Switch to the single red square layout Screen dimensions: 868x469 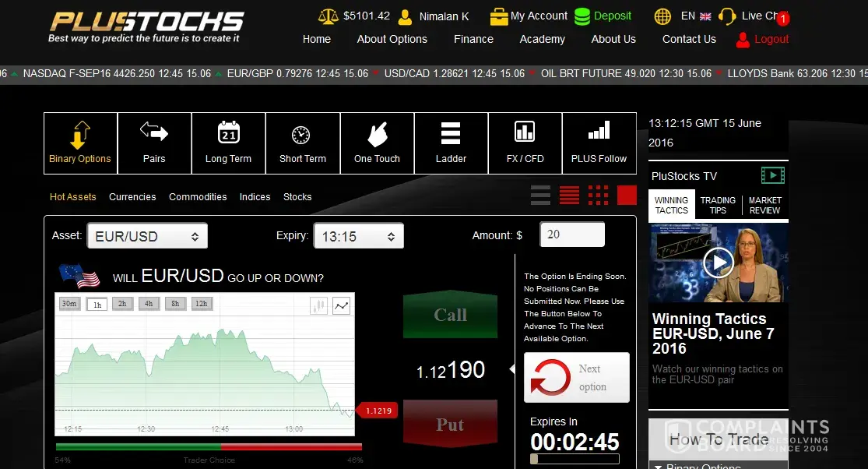pos(627,196)
